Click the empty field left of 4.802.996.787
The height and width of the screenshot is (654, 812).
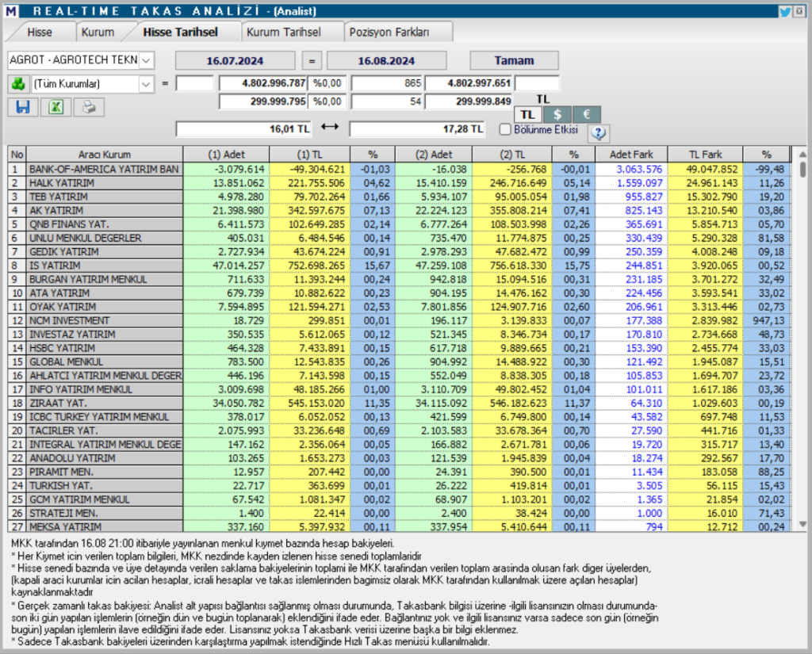195,83
